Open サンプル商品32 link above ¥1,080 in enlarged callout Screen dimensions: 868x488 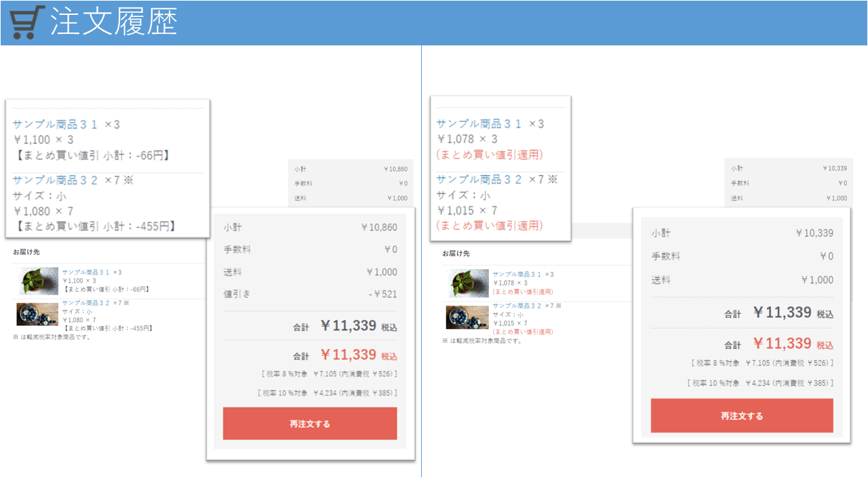pos(56,180)
